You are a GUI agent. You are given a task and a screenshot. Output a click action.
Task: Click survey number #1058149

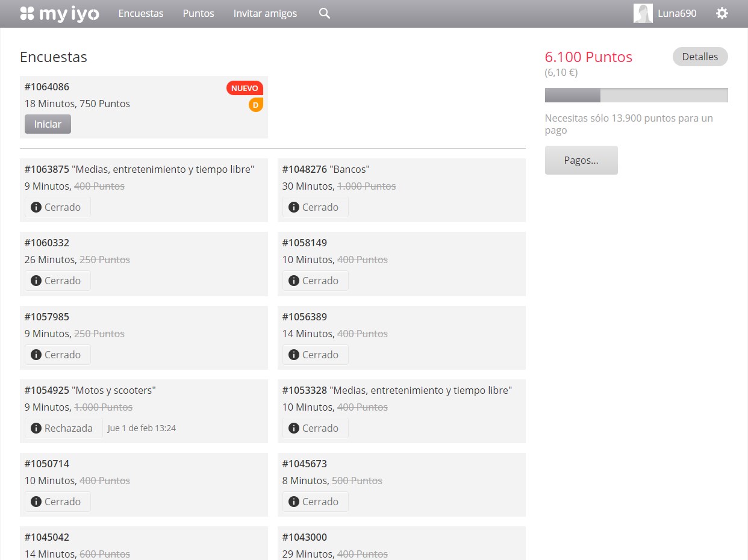[x=305, y=243]
